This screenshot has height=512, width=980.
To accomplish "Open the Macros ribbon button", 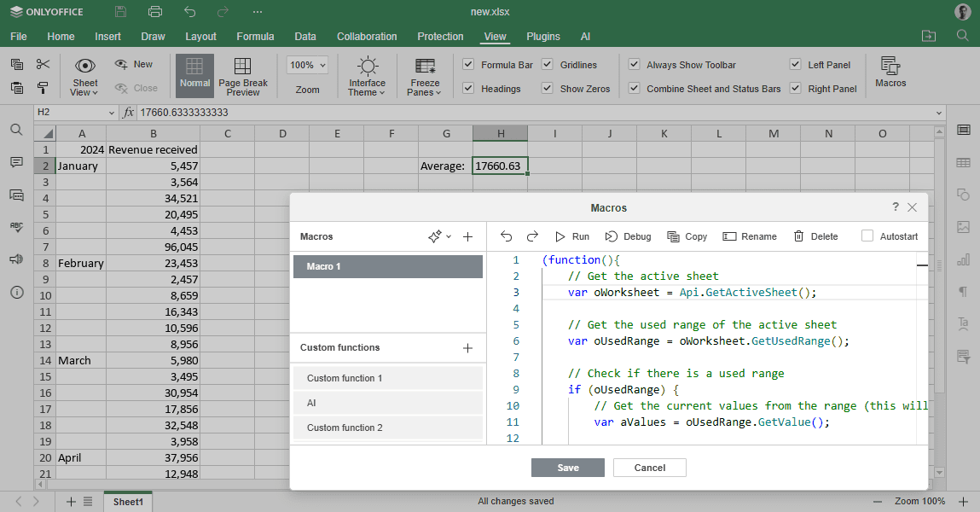I will coord(890,72).
